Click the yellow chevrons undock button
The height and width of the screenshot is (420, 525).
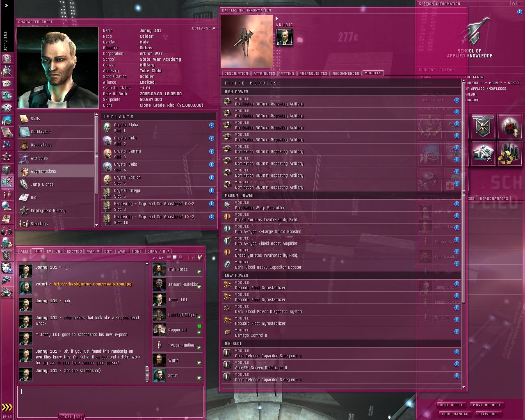(x=7, y=407)
